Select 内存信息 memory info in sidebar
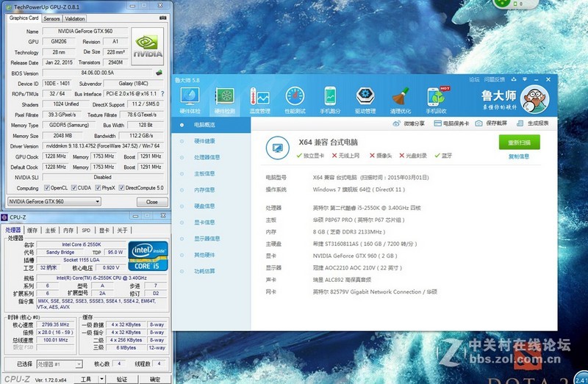Viewport: 588px width, 384px height. (212, 190)
